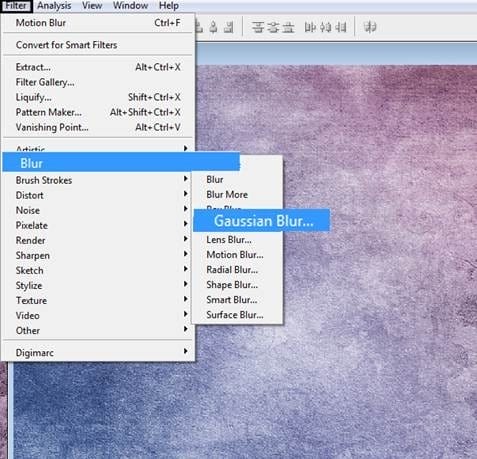Select Pattern Maker... entry
This screenshot has width=477, height=459.
point(98,112)
